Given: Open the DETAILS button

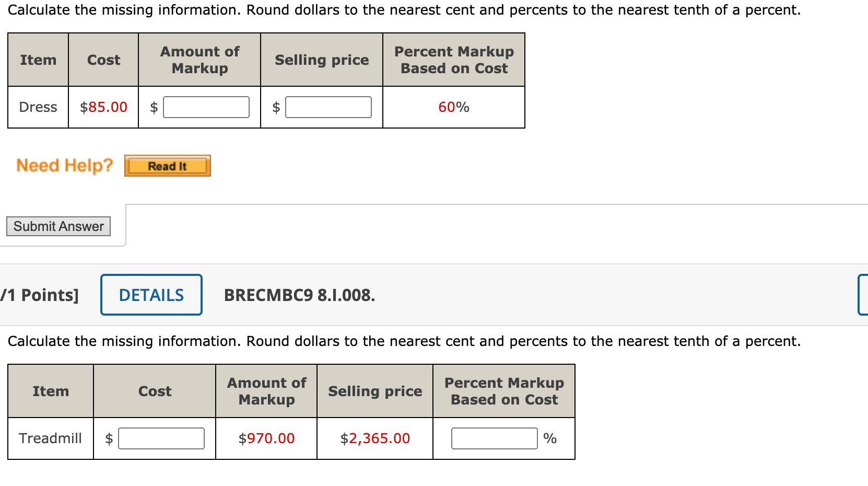Looking at the screenshot, I should coord(151,295).
